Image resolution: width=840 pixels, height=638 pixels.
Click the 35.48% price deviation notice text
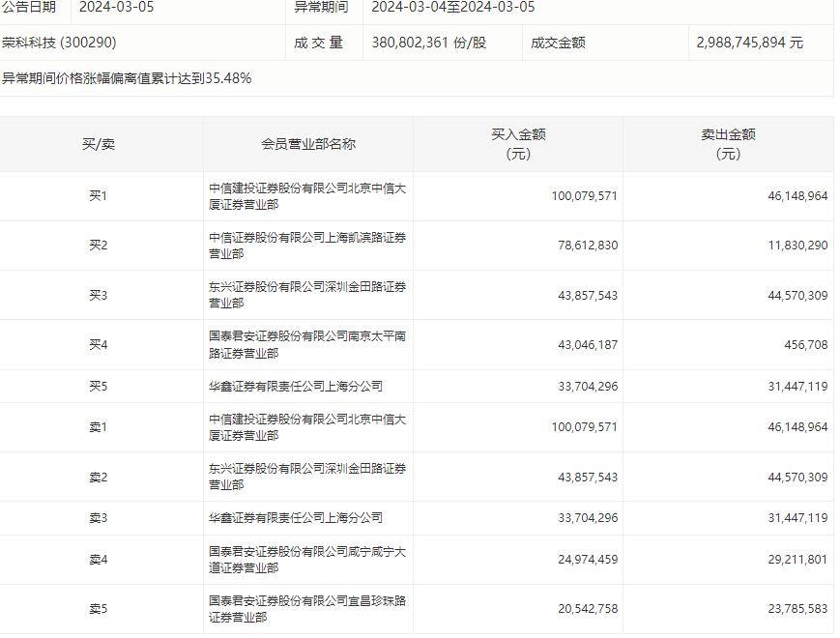point(127,78)
